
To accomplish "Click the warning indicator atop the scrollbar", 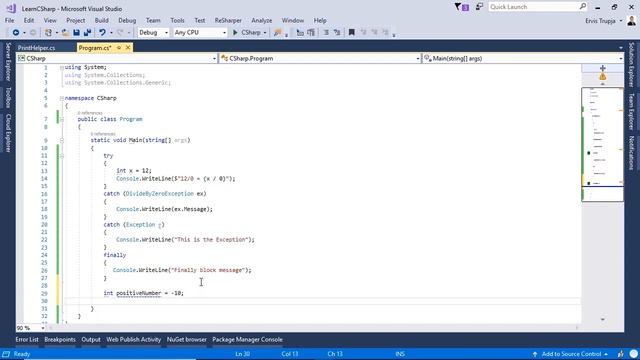I will (x=602, y=77).
